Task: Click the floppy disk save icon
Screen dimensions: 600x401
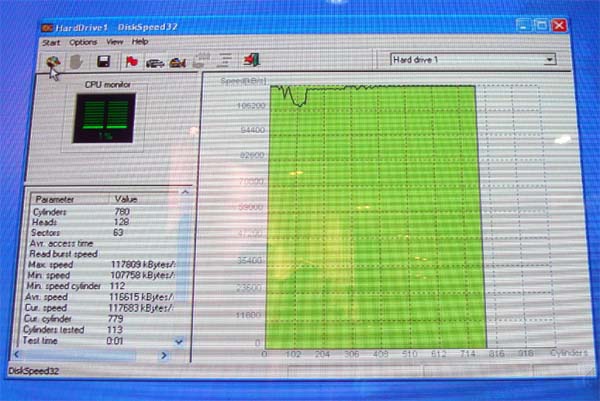Action: click(x=103, y=61)
